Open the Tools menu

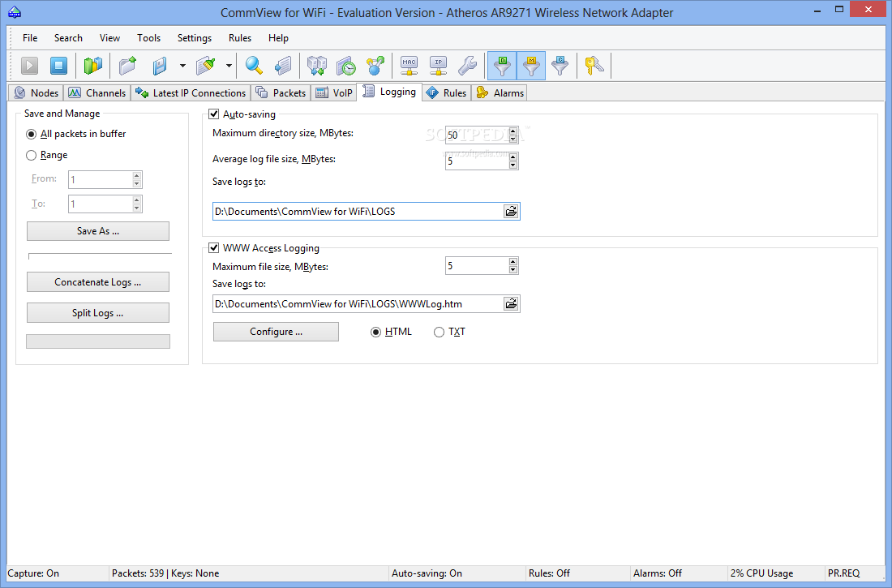coord(148,38)
